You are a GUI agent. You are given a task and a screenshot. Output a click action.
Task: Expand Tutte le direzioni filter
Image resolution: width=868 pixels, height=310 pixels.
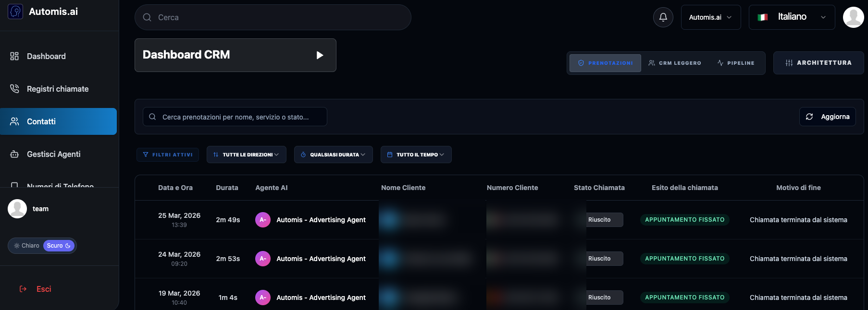tap(247, 155)
